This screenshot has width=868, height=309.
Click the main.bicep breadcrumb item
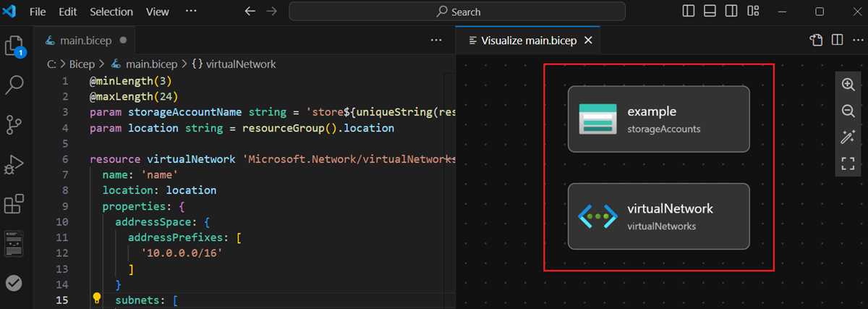143,64
